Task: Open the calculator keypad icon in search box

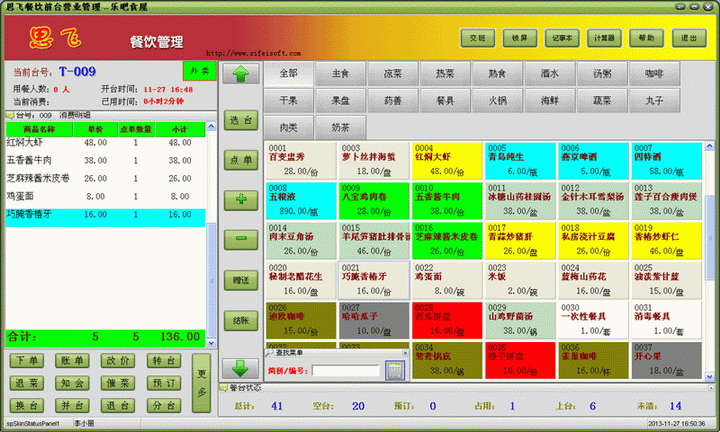Action: pos(394,370)
